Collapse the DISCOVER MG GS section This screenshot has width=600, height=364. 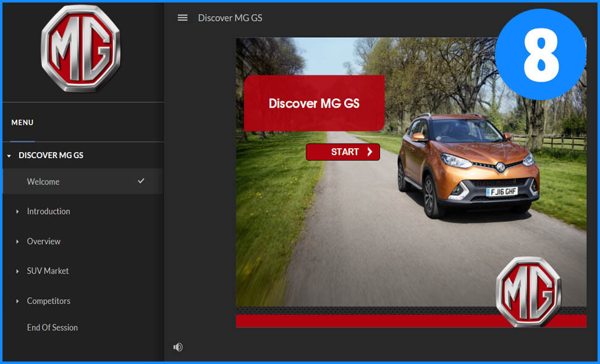[x=9, y=156]
